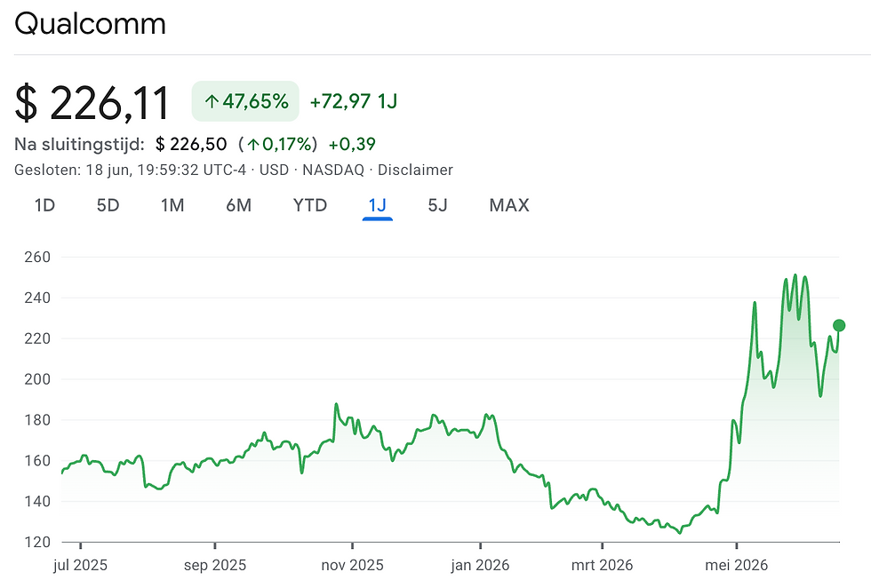Click the 47,65% gain badge

[x=245, y=101]
